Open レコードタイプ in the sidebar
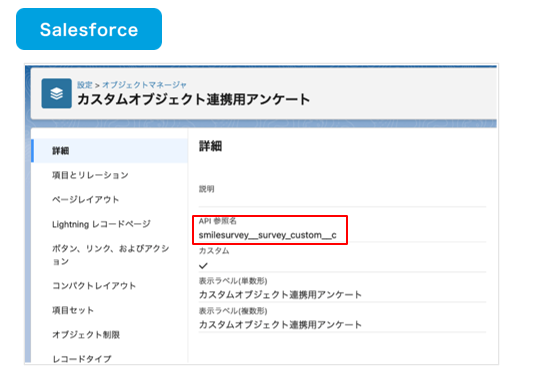 (82, 358)
